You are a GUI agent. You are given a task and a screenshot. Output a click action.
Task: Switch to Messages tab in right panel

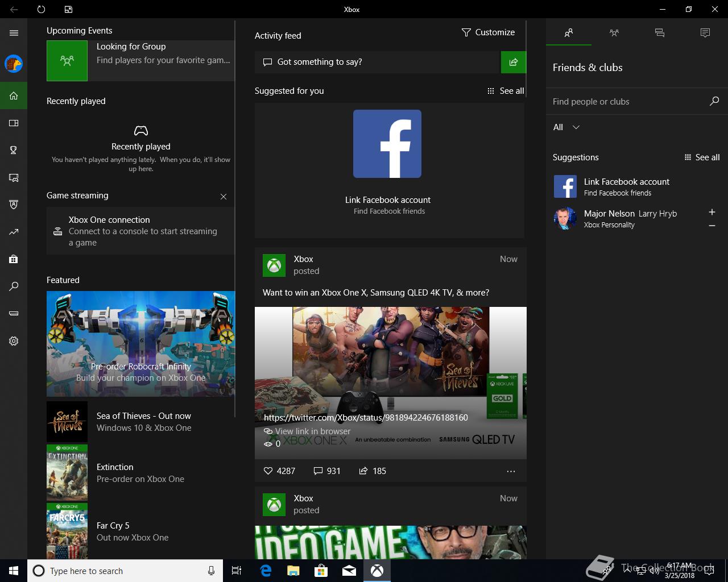[x=660, y=33]
